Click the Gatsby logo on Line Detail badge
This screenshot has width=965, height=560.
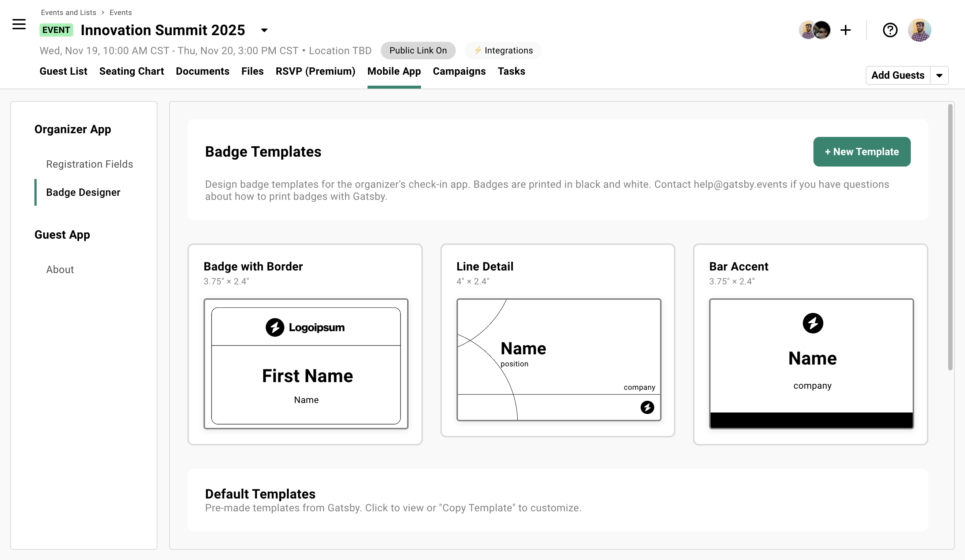pyautogui.click(x=647, y=408)
